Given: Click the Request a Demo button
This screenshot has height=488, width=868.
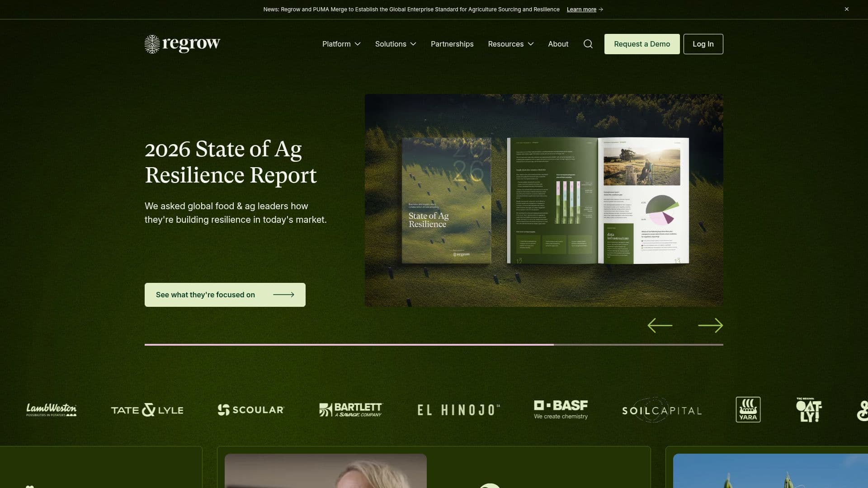Looking at the screenshot, I should pyautogui.click(x=642, y=44).
